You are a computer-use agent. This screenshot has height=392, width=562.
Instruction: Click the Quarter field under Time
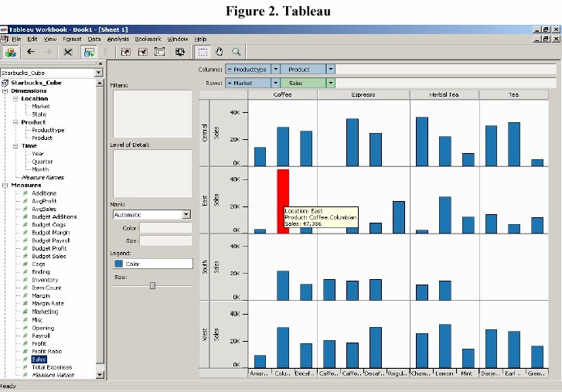[43, 161]
